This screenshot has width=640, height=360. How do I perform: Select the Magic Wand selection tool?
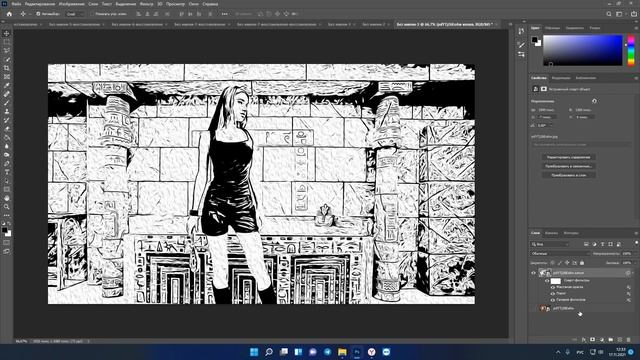7,59
